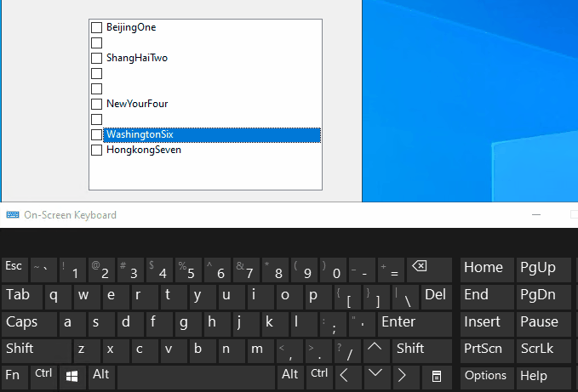The width and height of the screenshot is (578, 392).
Task: Click the On-Screen Keyboard title icon
Action: click(x=13, y=215)
